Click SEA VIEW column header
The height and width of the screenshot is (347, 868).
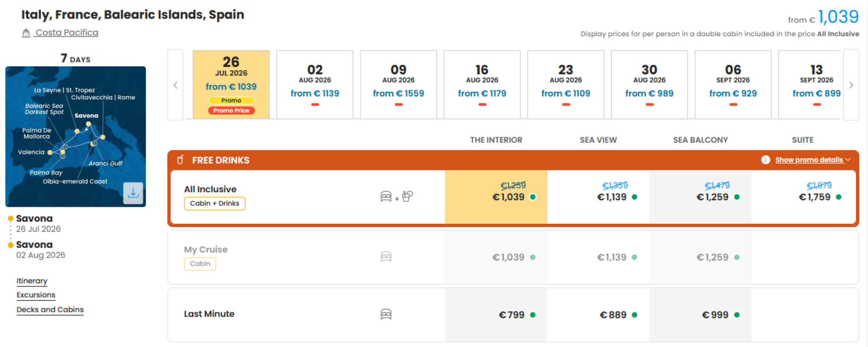pos(598,140)
